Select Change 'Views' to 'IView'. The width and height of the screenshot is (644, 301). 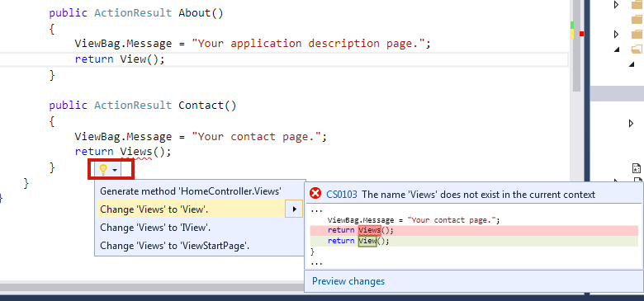coord(155,227)
